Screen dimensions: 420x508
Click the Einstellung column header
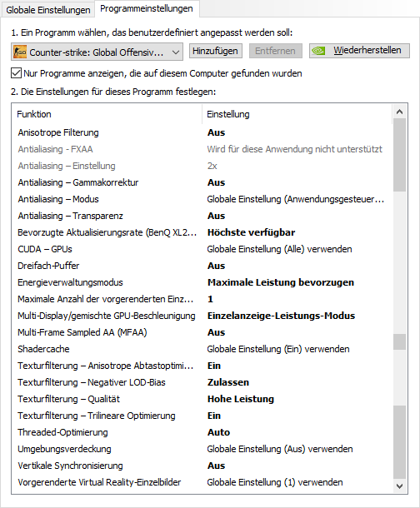coord(297,114)
